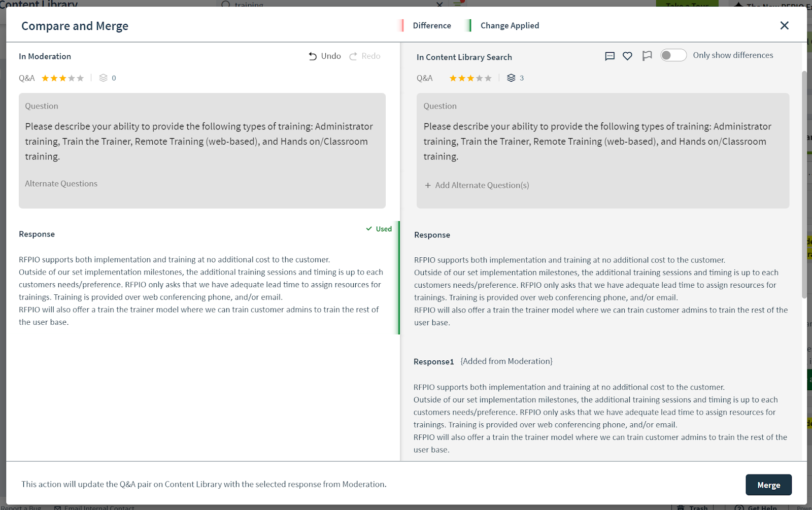The image size is (812, 510).
Task: Click the merge action notice text
Action: (204, 484)
